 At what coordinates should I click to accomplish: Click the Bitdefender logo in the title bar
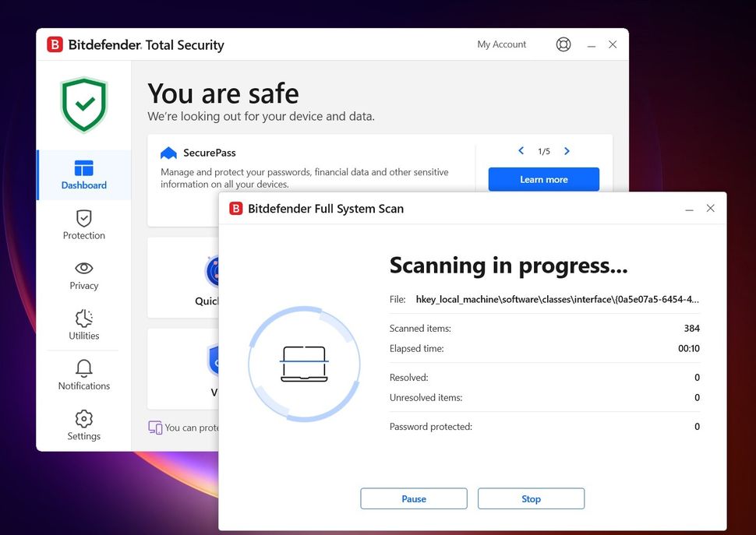(x=55, y=44)
